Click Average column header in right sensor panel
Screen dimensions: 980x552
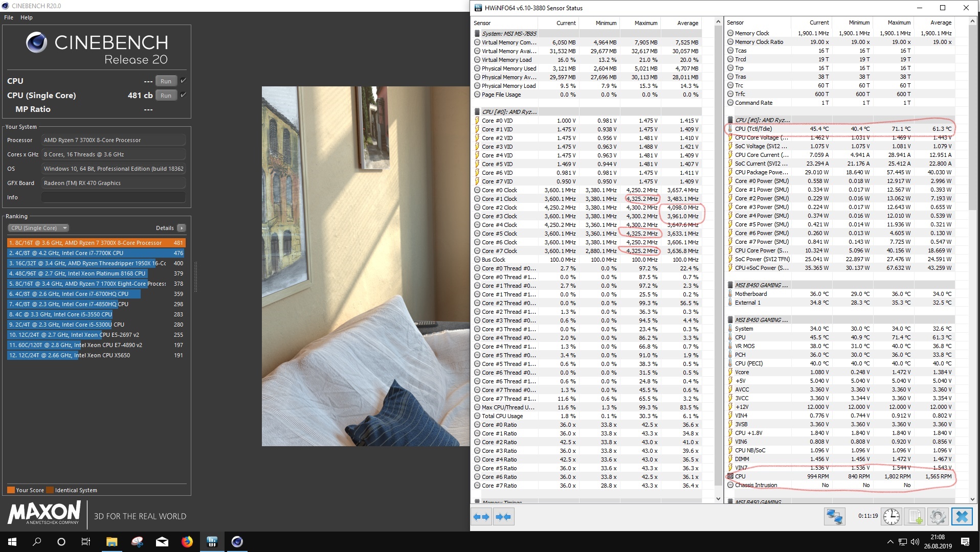click(x=934, y=22)
